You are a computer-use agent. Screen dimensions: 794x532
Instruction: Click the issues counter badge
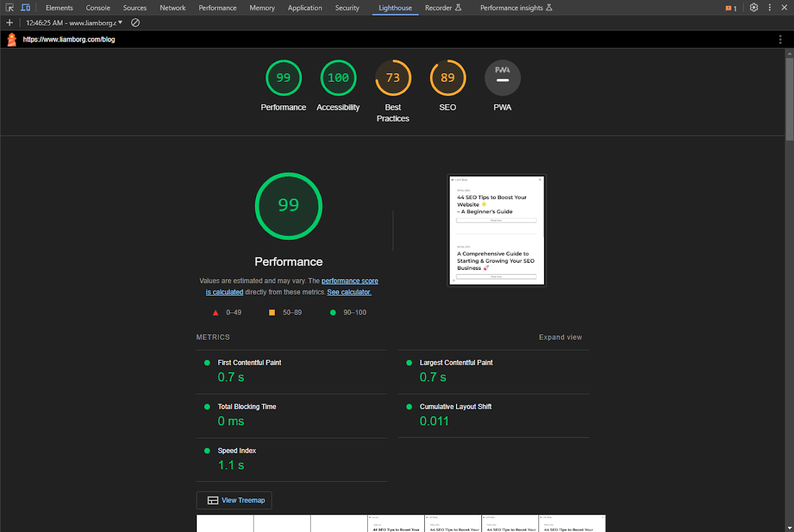(x=731, y=8)
